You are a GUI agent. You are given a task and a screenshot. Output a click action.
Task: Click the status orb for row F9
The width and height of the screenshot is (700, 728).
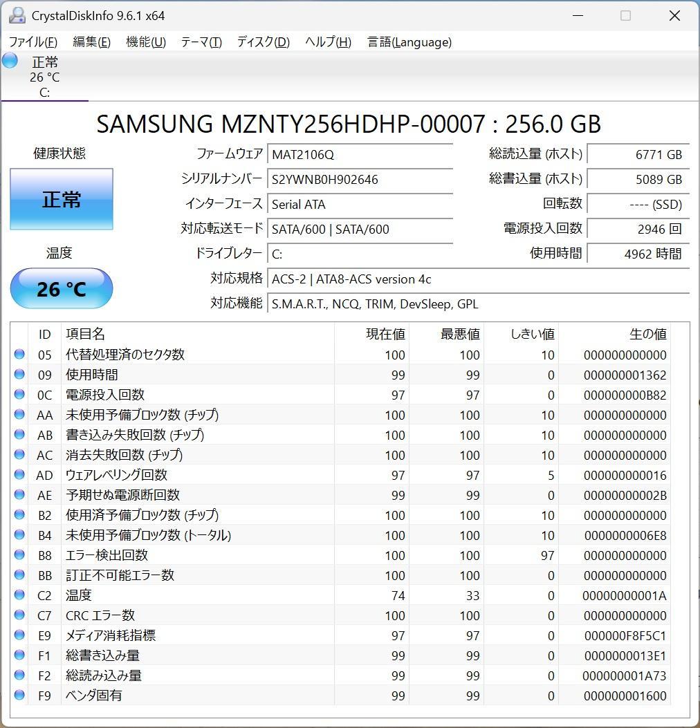click(19, 695)
